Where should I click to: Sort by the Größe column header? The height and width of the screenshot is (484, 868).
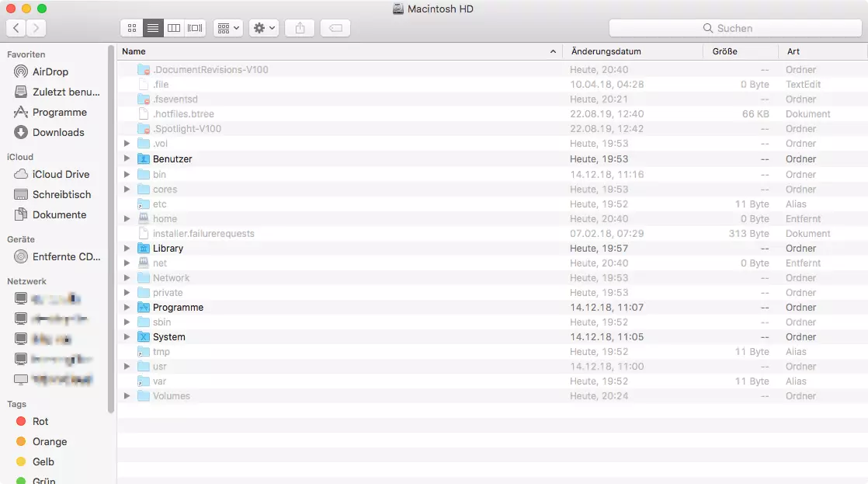[741, 51]
